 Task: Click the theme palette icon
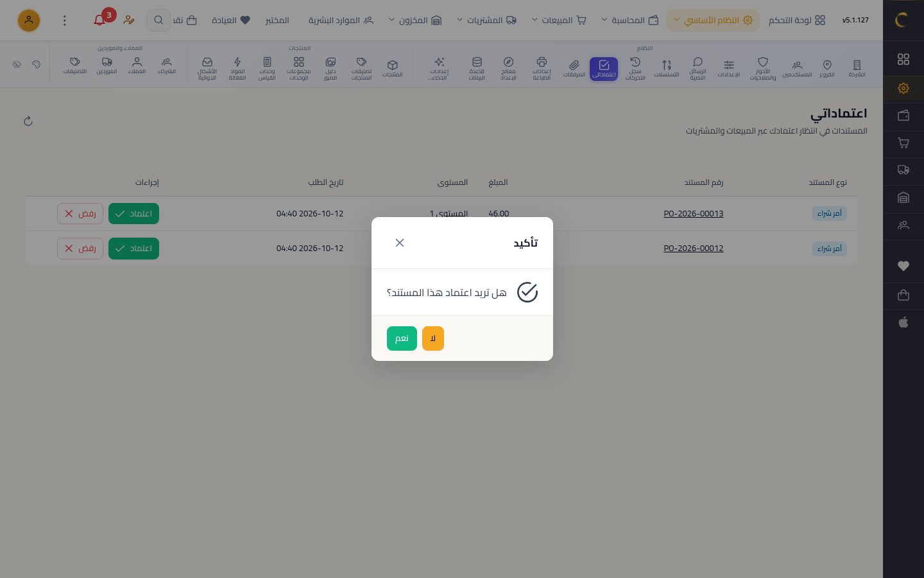click(x=36, y=64)
